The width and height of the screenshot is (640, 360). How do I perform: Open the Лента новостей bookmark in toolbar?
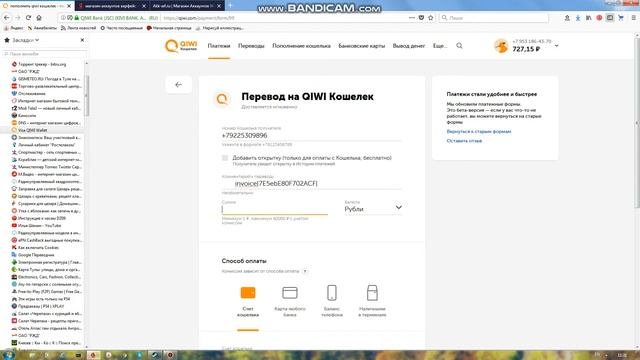78,28
